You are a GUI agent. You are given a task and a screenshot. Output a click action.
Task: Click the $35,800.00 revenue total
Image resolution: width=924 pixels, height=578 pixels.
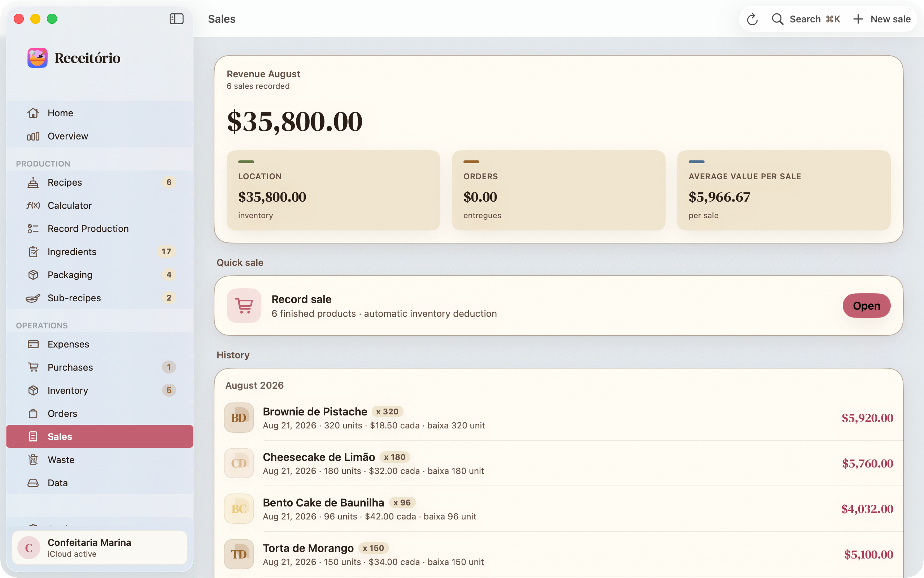coord(295,122)
